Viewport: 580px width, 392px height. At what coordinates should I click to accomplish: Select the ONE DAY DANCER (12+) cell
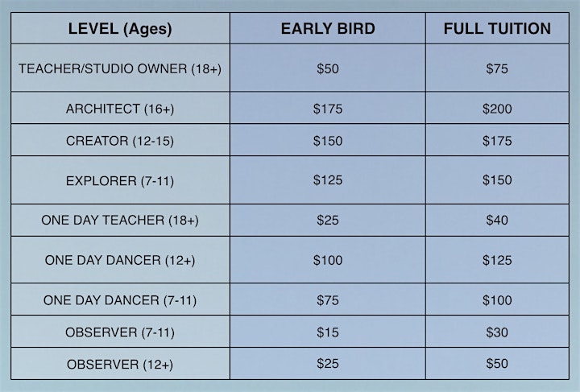(x=120, y=260)
